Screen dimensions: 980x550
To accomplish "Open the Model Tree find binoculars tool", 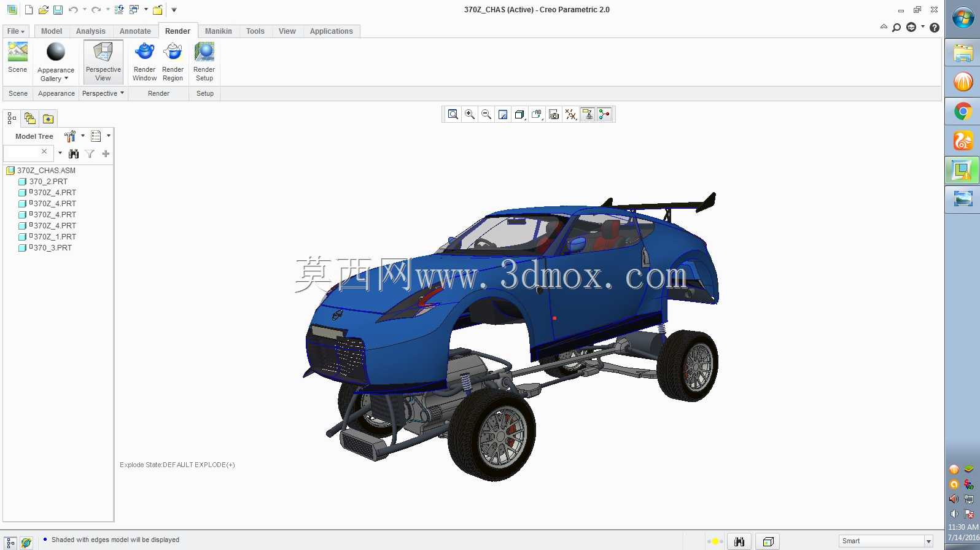I will tap(74, 153).
